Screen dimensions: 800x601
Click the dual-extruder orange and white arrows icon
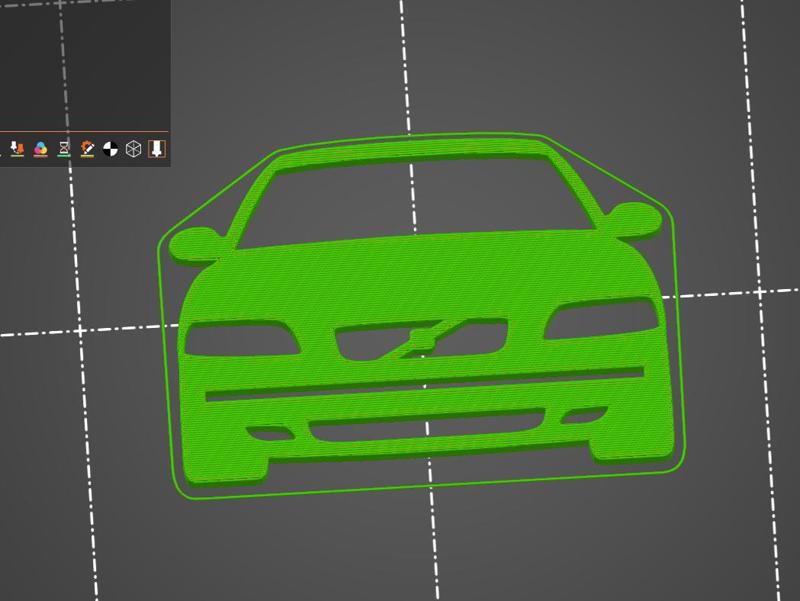click(x=17, y=149)
